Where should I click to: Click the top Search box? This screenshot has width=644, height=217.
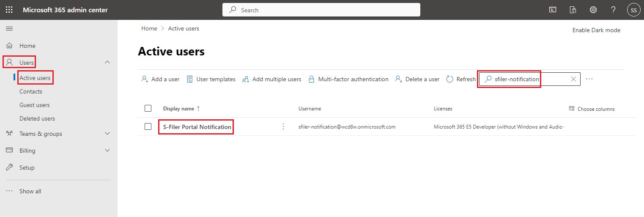pyautogui.click(x=321, y=10)
